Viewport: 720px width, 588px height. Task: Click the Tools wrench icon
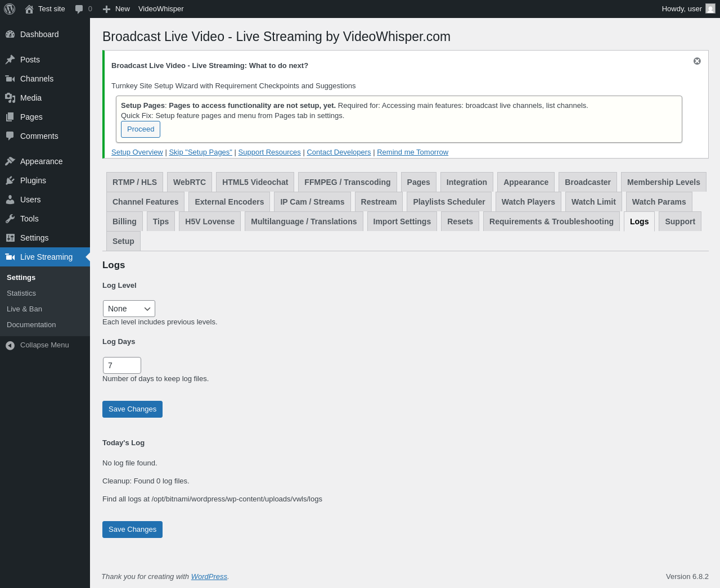coord(10,219)
